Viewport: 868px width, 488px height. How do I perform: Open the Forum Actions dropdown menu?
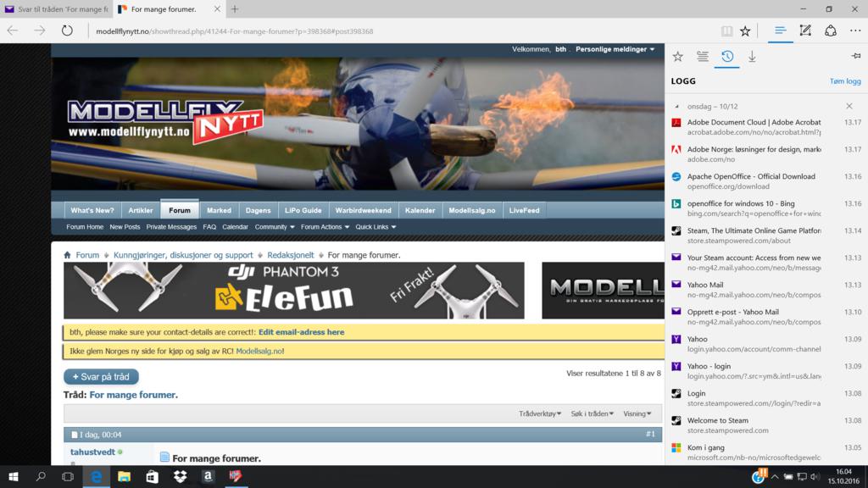pos(325,227)
